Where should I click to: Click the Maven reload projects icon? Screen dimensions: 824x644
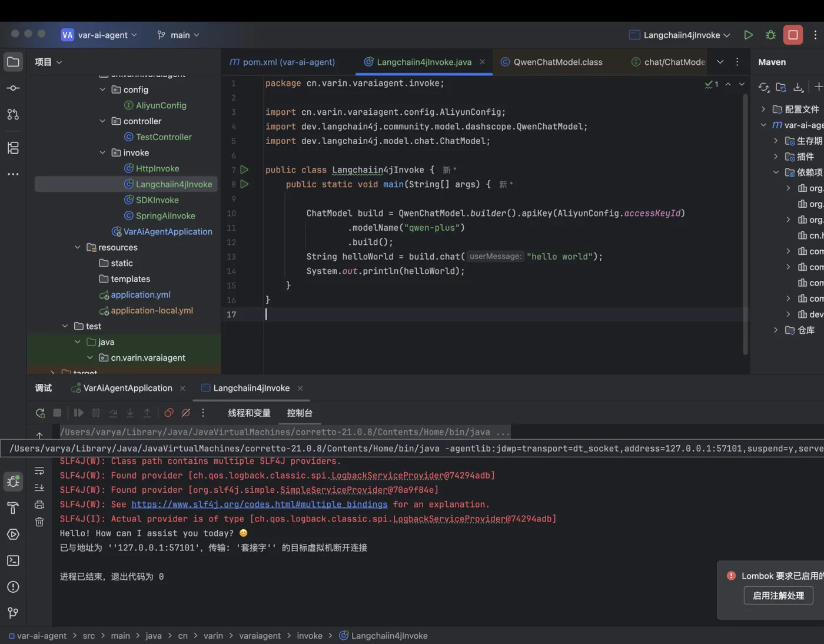point(763,87)
